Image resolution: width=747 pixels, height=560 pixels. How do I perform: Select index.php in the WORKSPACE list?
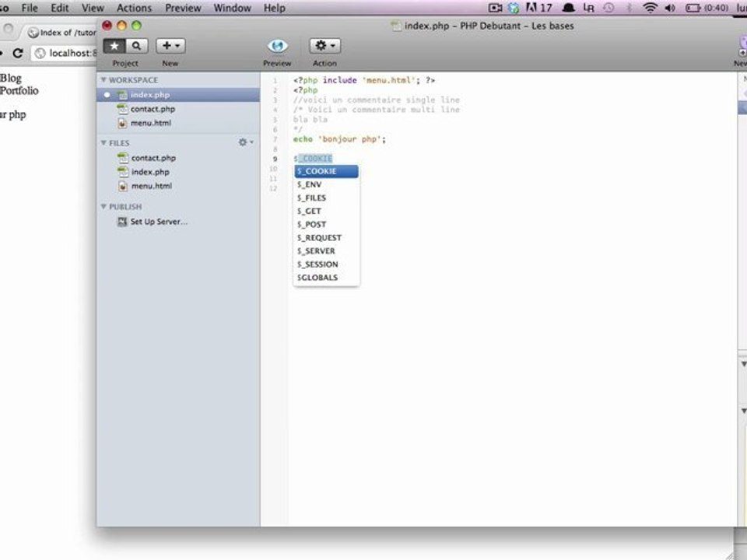(178, 95)
